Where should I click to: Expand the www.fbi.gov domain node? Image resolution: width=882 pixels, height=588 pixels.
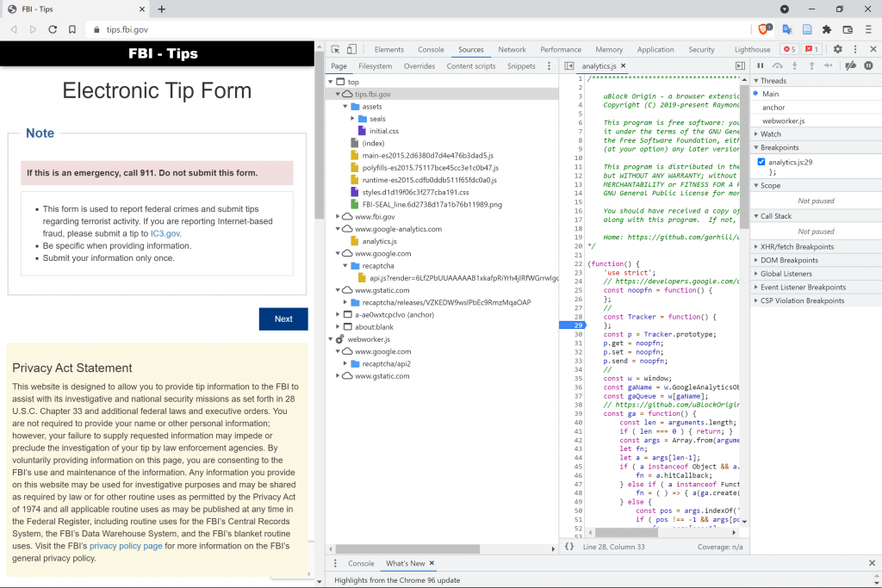(338, 216)
